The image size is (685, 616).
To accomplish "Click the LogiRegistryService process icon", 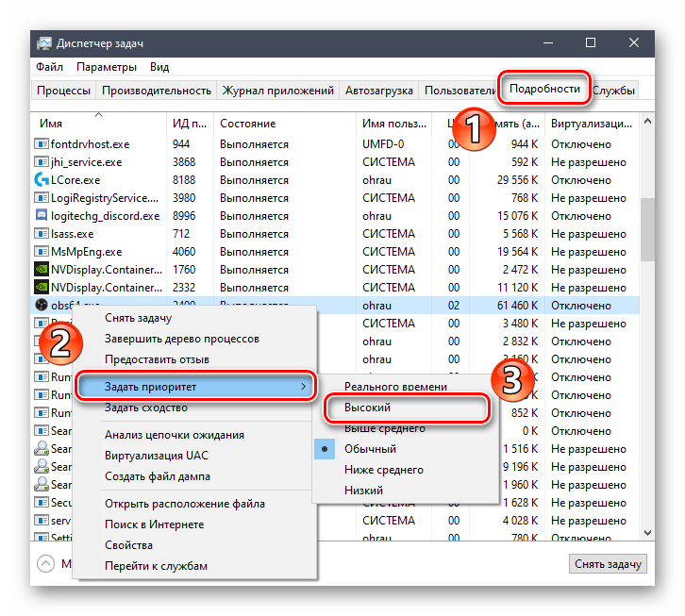I will [42, 198].
